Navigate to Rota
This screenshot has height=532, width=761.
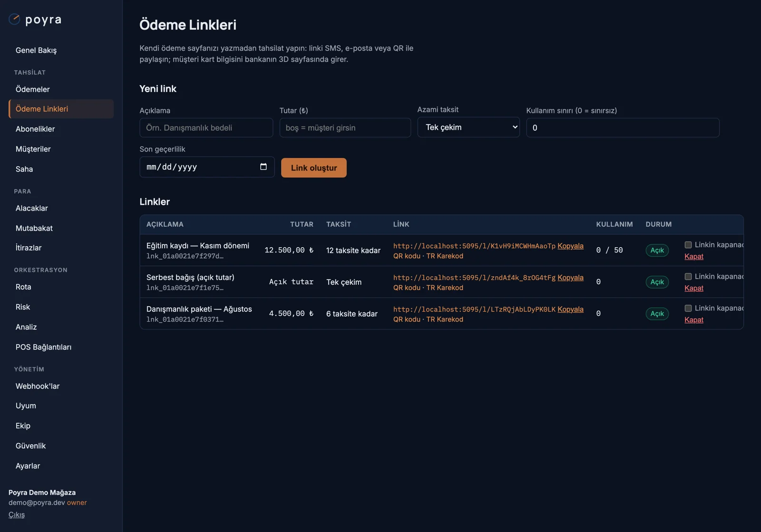click(23, 287)
